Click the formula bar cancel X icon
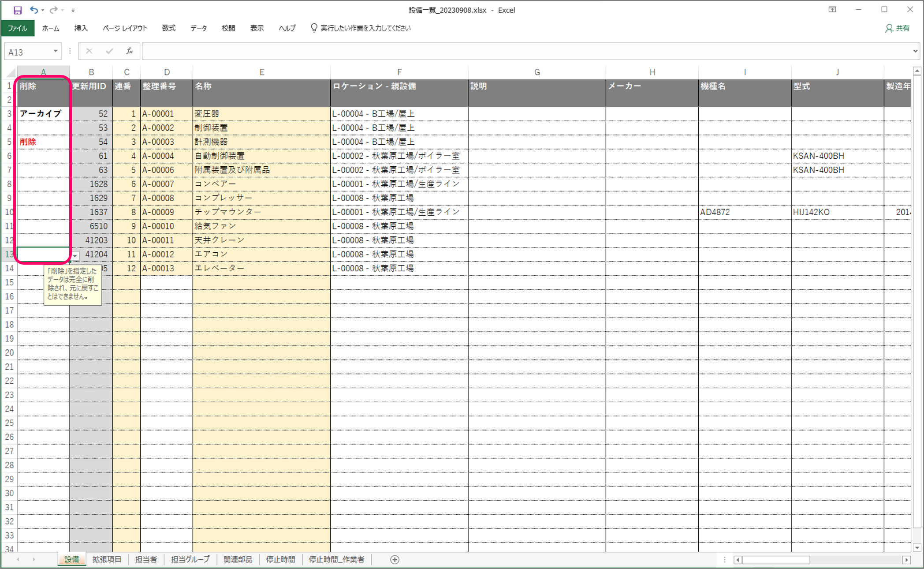The height and width of the screenshot is (569, 924). 89,51
